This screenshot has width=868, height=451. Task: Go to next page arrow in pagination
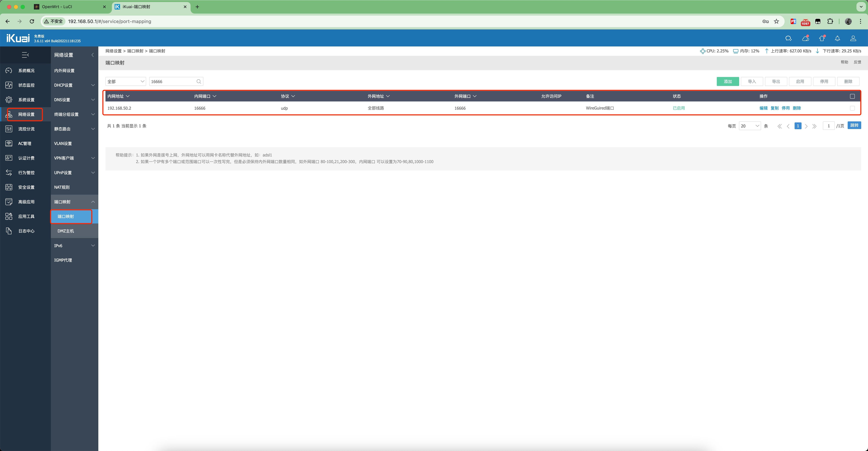(x=806, y=126)
